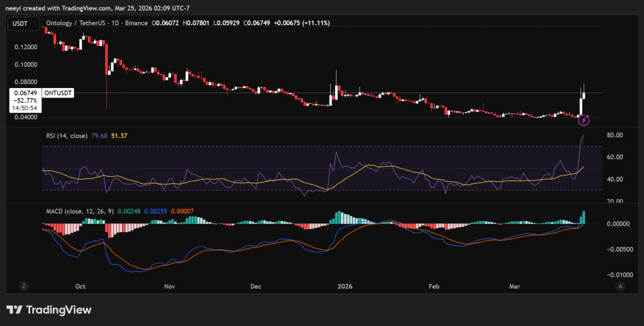Click the Ontology / TetherUS symbol title
Screen dimensions: 644x326
click(81, 23)
